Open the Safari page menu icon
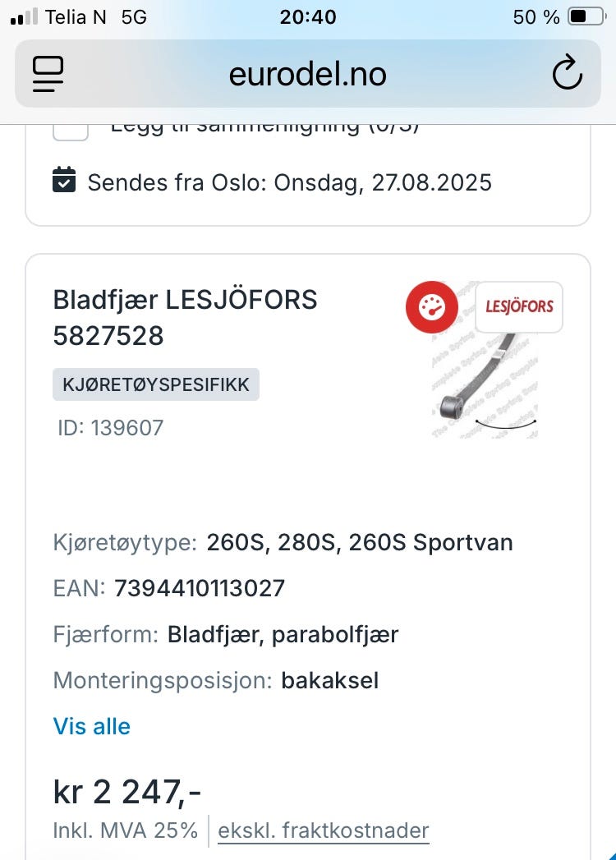This screenshot has width=616, height=860. click(48, 75)
